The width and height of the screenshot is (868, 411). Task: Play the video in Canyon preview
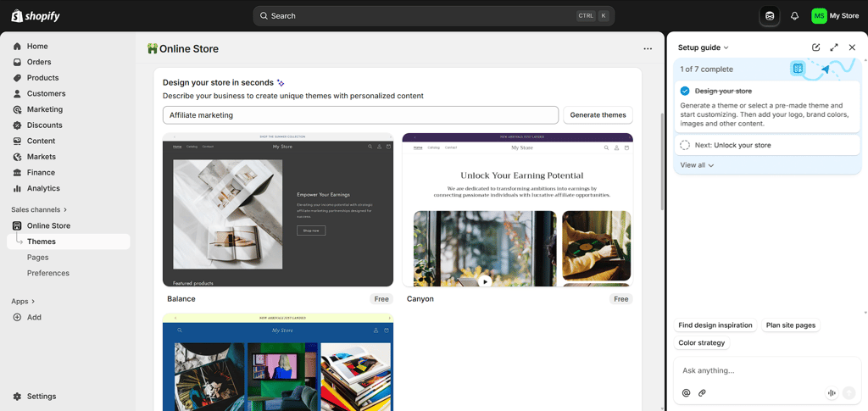click(485, 281)
